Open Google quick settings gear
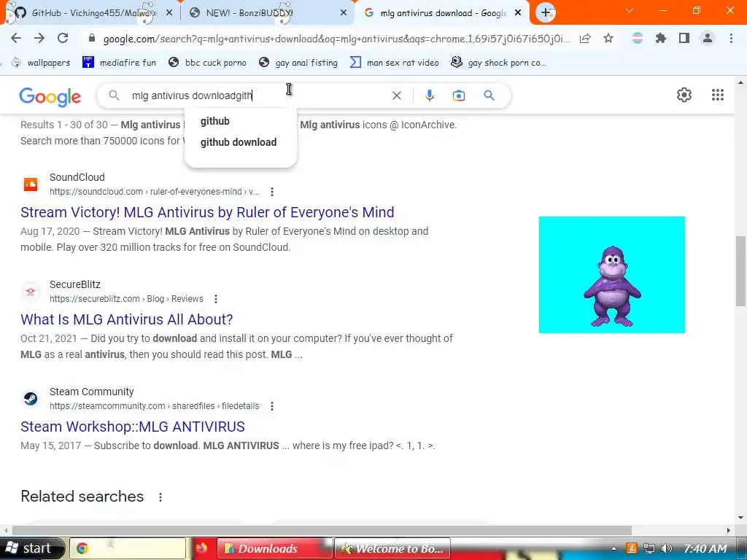This screenshot has height=560, width=747. 684,96
